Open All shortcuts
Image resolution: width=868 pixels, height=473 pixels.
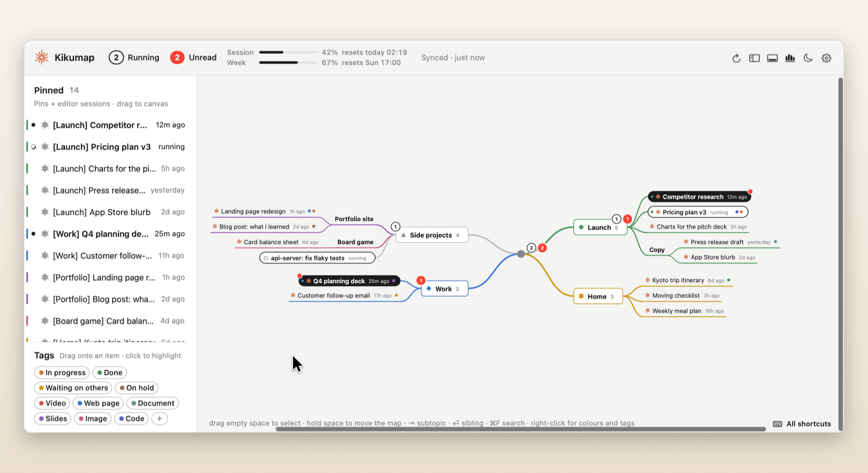(x=802, y=424)
